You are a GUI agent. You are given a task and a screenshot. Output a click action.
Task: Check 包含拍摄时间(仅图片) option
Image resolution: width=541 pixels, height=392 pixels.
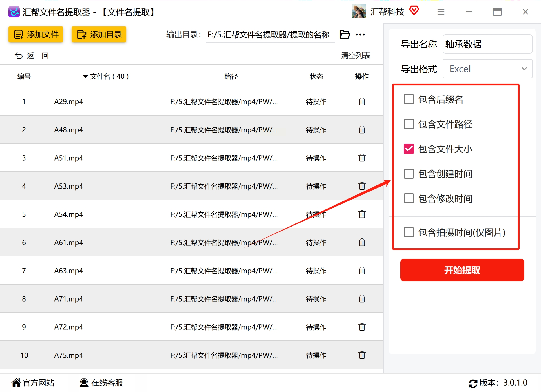pos(408,232)
